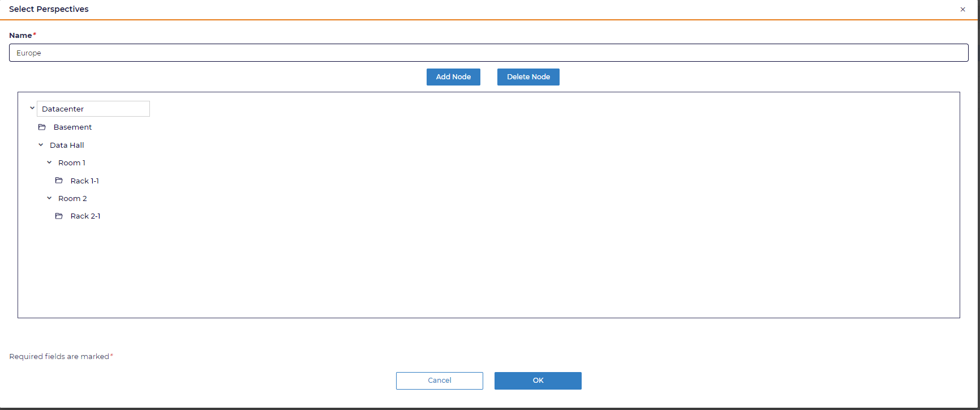Select the Rack 1-1 tree node
The image size is (980, 410).
[x=85, y=181]
